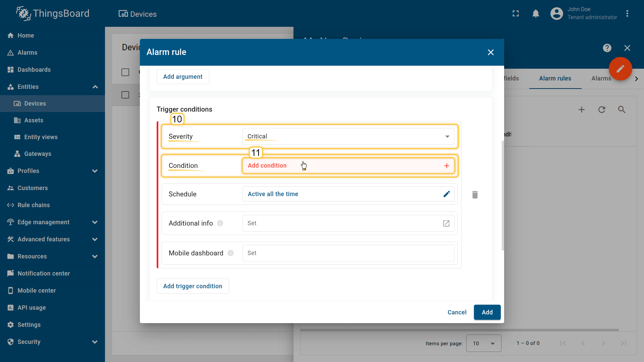Delete the trigger condition using trash icon
644x362 pixels.
(x=475, y=194)
